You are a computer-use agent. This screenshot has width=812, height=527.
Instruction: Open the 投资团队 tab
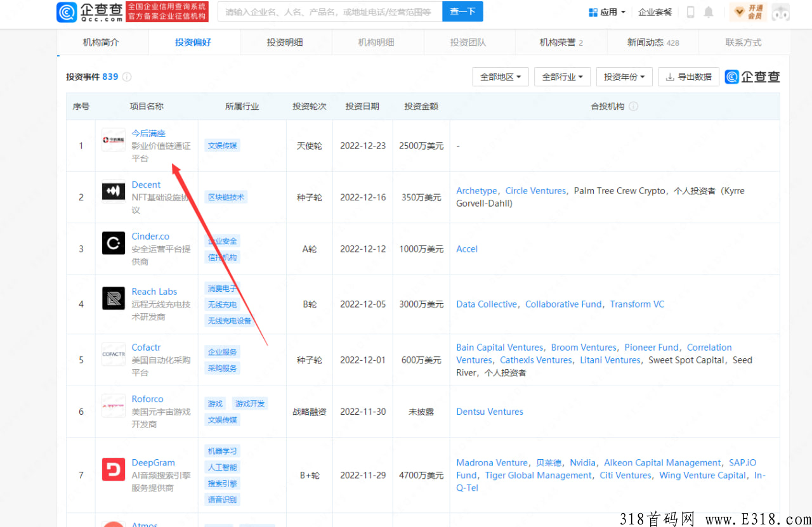point(468,42)
